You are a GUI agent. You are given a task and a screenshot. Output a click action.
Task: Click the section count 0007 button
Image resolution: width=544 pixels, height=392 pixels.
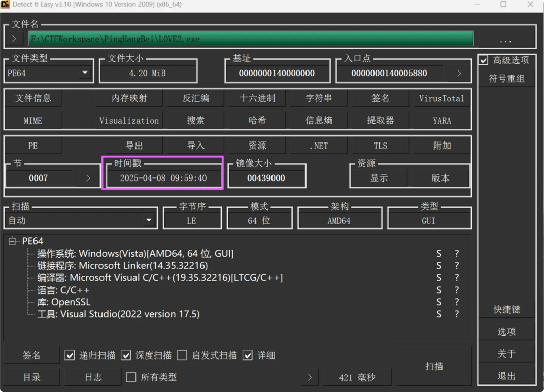pos(39,178)
